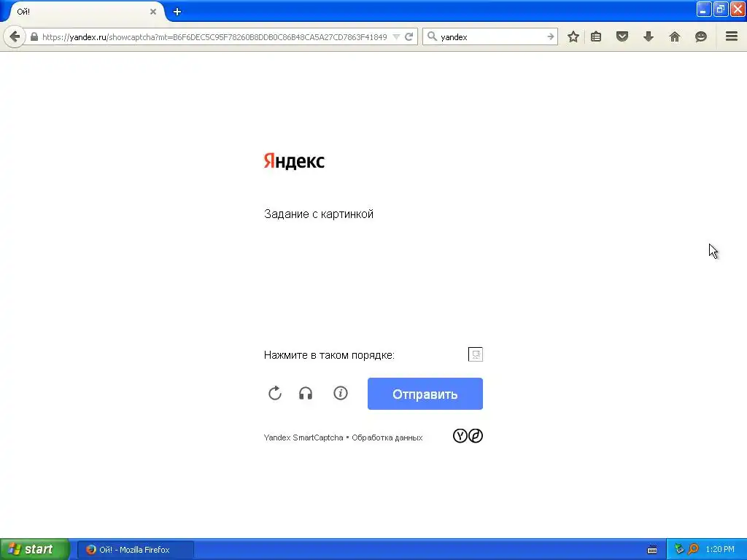
Task: Click the padlock site identity icon
Action: (x=34, y=36)
